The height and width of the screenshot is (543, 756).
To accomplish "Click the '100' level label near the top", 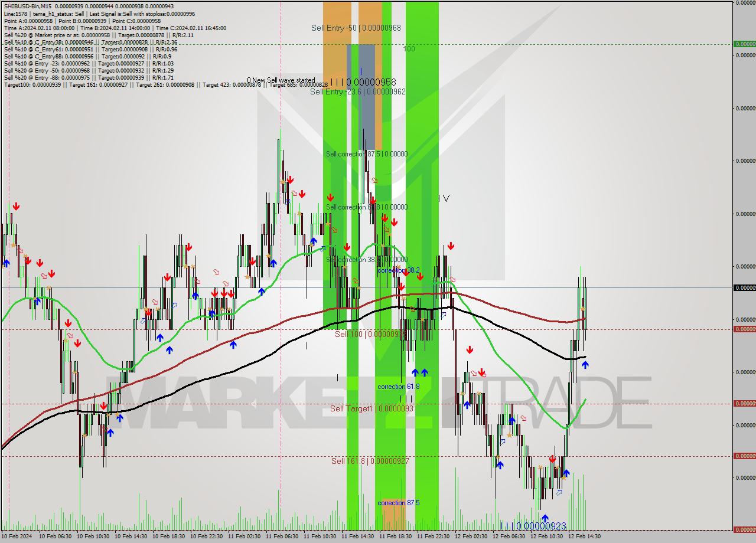I will click(x=409, y=48).
